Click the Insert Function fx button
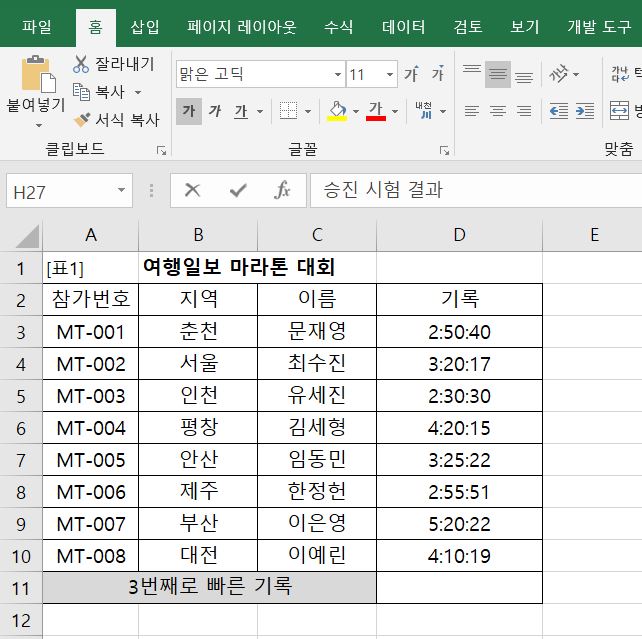This screenshot has width=642, height=639. pos(282,190)
